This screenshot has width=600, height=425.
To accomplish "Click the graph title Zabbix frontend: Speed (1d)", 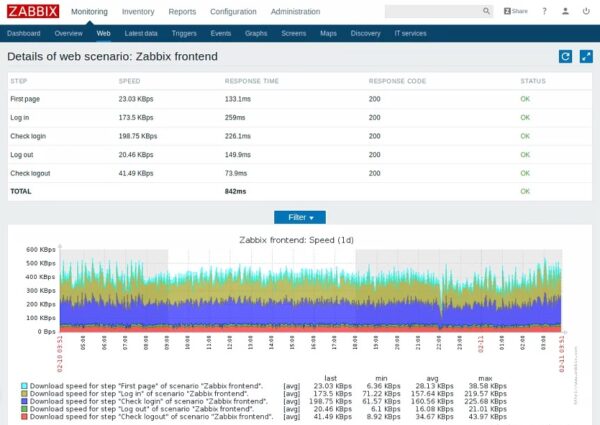I will [297, 240].
